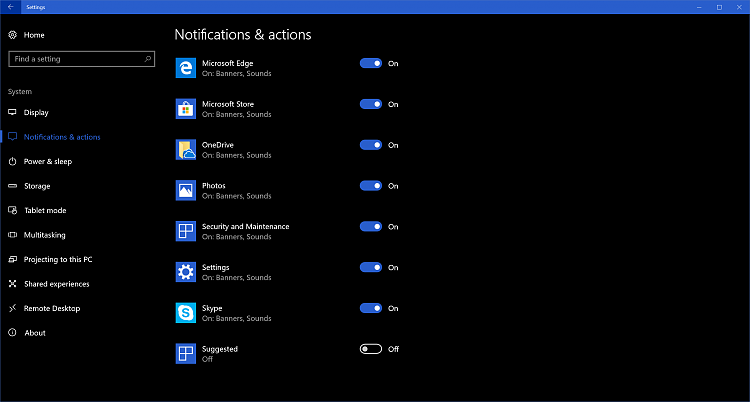Click the Shared experiences icon
Viewport: 750px width, 402px height.
12,284
